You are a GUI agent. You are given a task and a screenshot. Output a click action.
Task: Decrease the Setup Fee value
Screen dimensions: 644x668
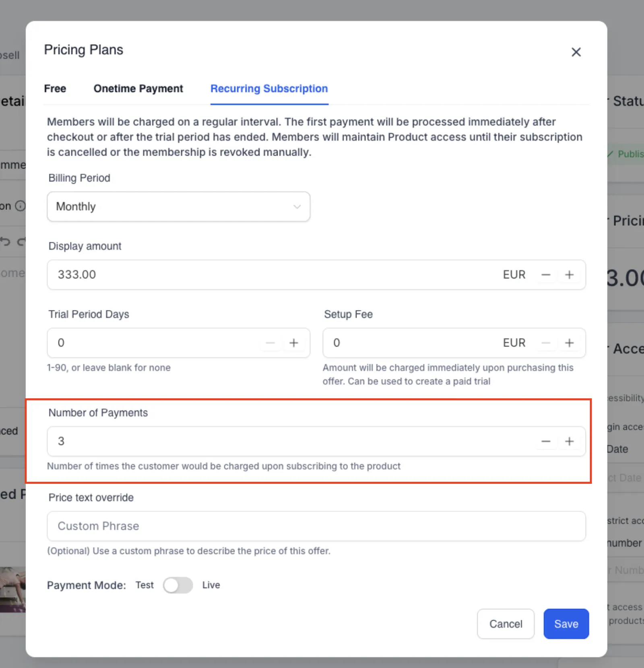point(546,343)
